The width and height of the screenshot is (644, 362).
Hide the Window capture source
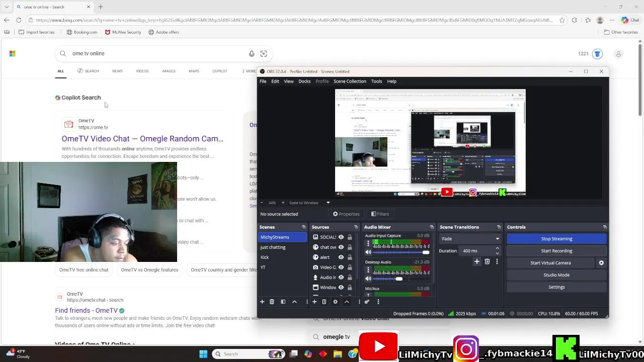pos(341,288)
